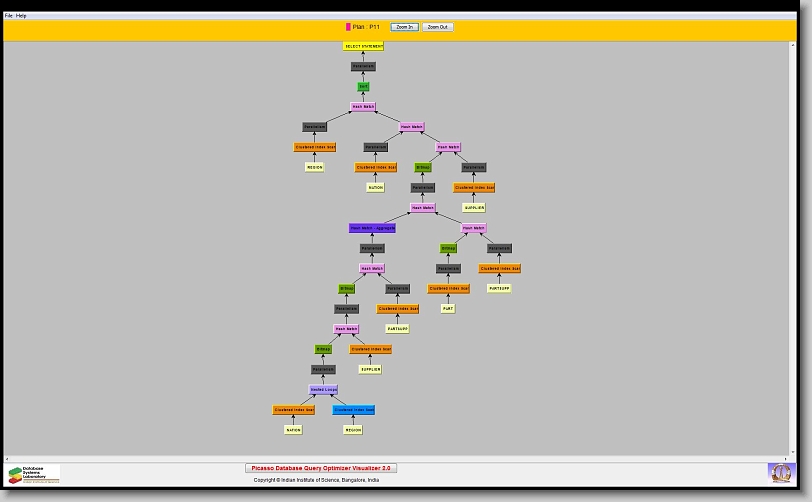The height and width of the screenshot is (502, 812).
Task: Click the pink Plan P11 color swatch
Action: tap(348, 27)
